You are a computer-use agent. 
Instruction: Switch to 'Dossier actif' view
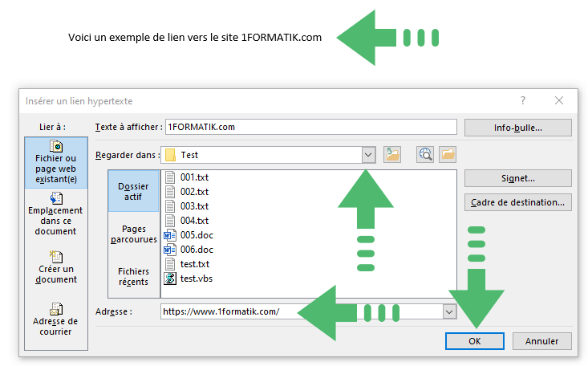(x=133, y=191)
